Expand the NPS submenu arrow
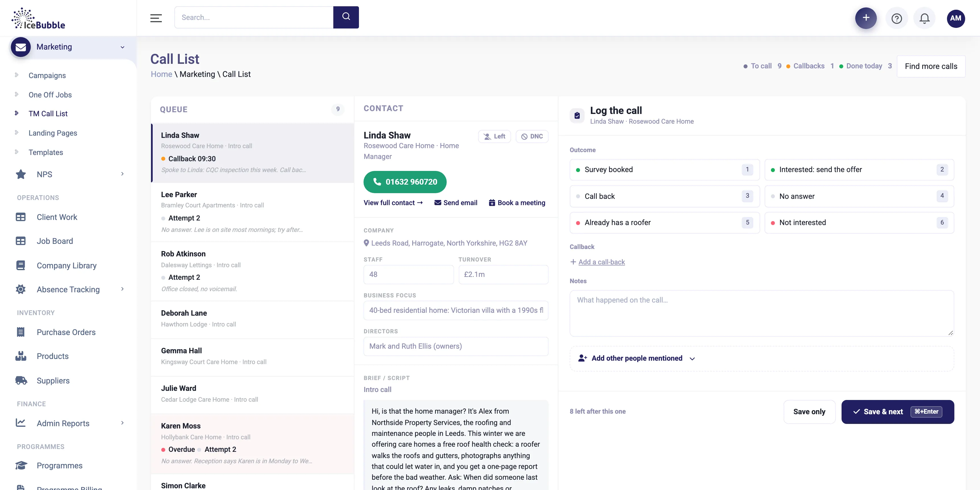 [x=122, y=174]
